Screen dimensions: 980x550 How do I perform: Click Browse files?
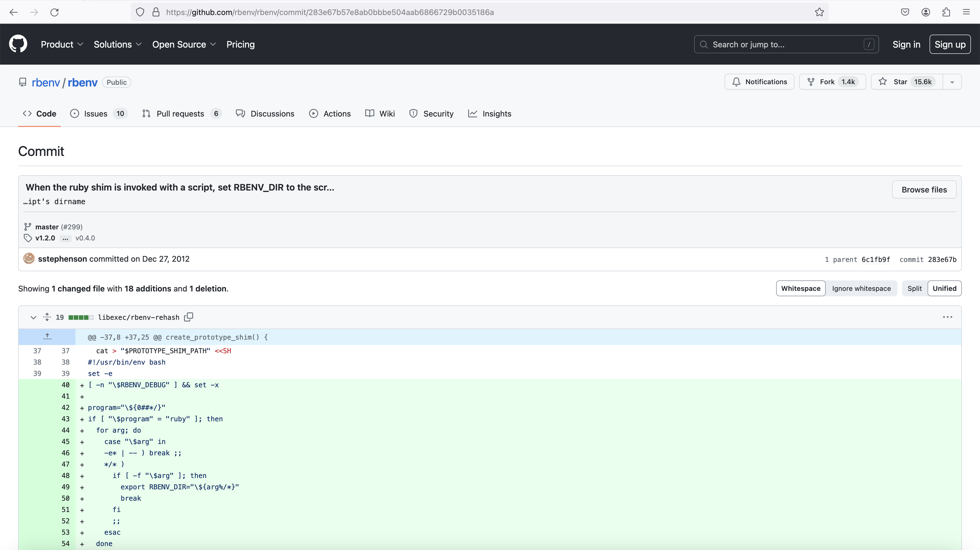[924, 189]
